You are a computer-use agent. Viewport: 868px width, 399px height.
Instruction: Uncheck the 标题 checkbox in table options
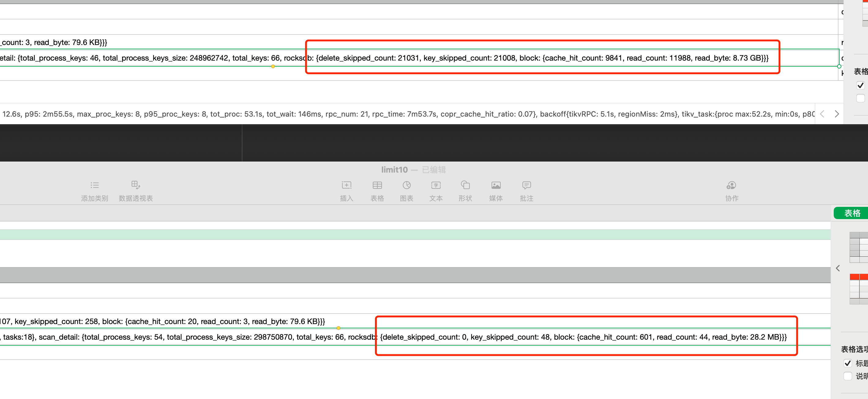pyautogui.click(x=847, y=363)
